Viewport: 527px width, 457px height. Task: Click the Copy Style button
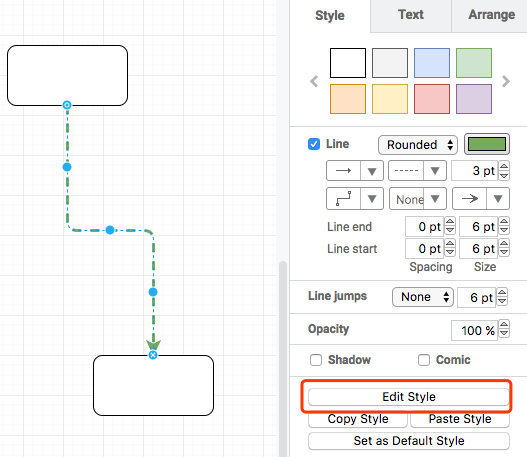coord(358,419)
